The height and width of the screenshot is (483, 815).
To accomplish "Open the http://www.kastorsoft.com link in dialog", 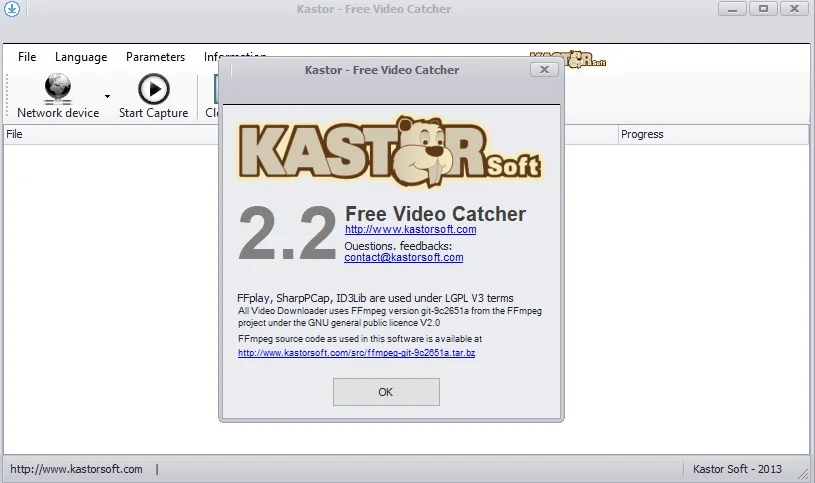I will tap(411, 229).
